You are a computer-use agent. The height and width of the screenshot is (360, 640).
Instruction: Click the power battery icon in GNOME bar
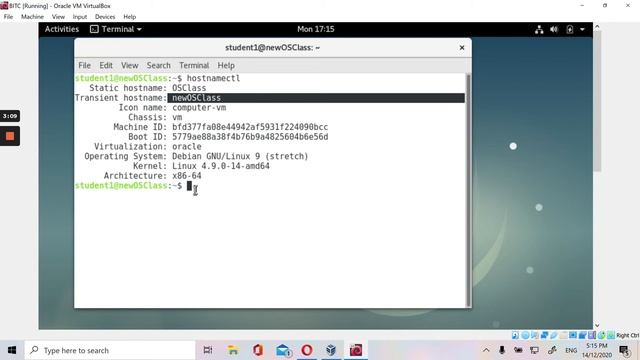(570, 29)
